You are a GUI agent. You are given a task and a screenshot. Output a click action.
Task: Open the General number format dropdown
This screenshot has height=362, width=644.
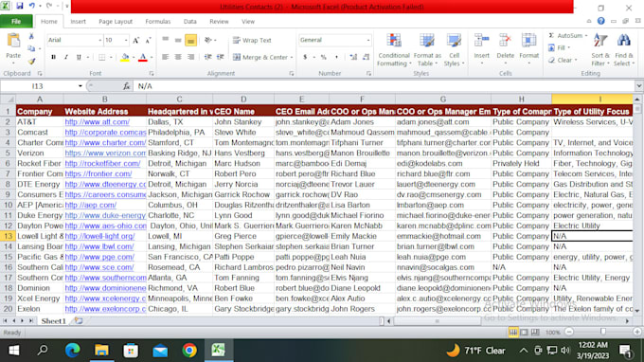pyautogui.click(x=368, y=40)
